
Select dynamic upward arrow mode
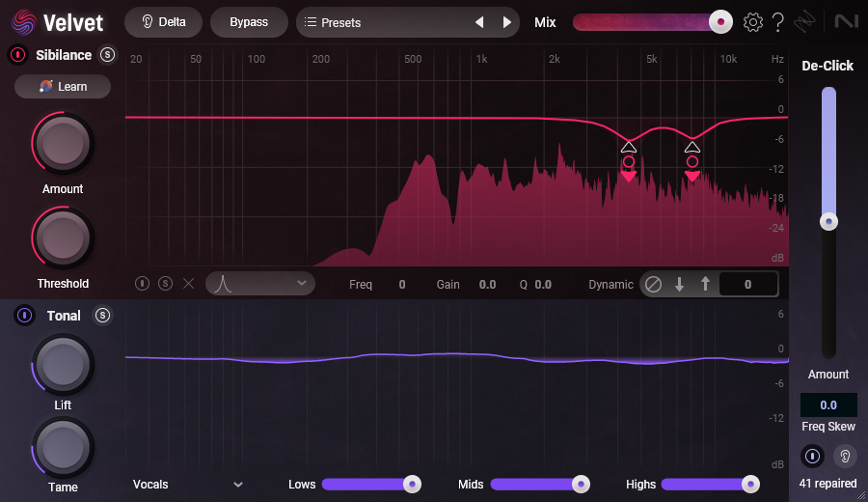[705, 284]
